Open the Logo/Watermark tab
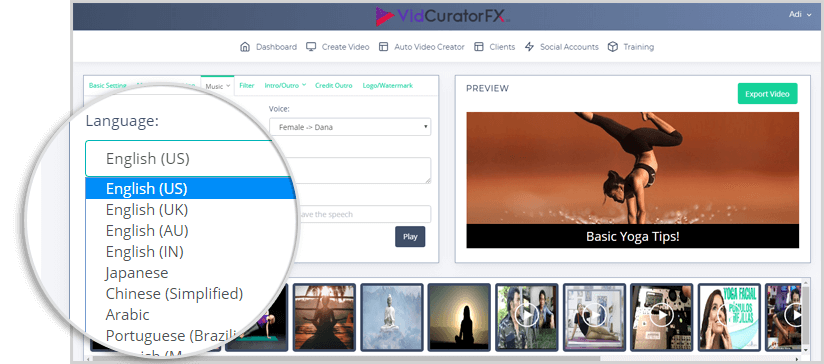The image size is (824, 364). (387, 85)
